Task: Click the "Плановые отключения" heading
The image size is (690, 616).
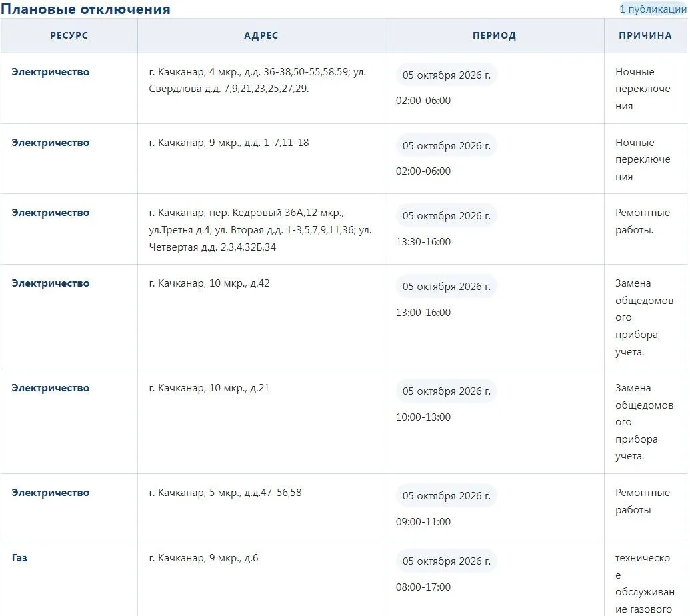Action: (85, 9)
